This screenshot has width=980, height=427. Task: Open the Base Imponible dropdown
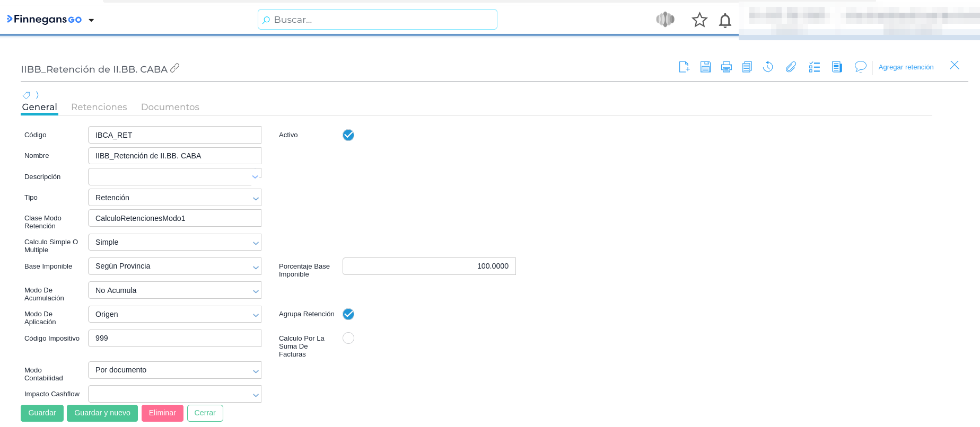click(x=174, y=266)
